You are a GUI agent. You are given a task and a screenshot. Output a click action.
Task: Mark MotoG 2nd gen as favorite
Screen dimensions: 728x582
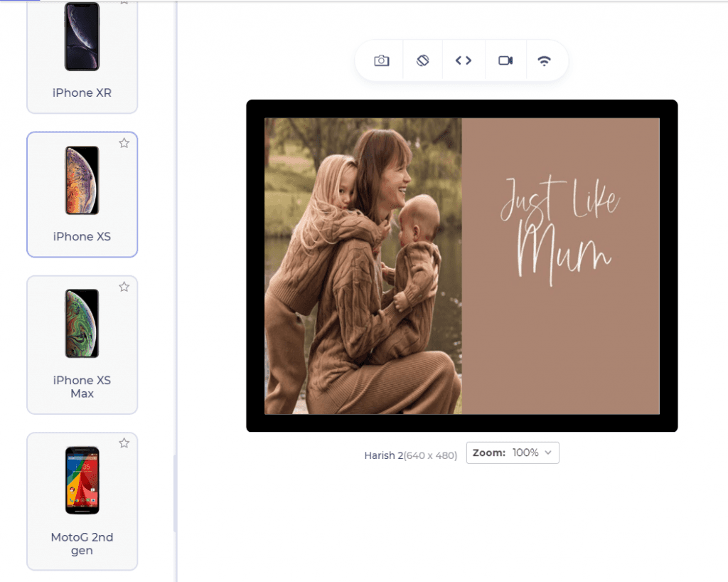click(124, 443)
